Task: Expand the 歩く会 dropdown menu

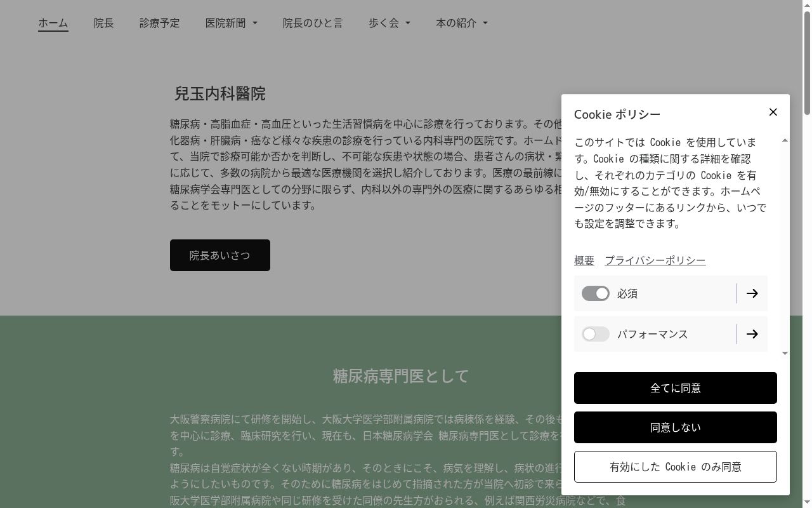Action: [390, 23]
